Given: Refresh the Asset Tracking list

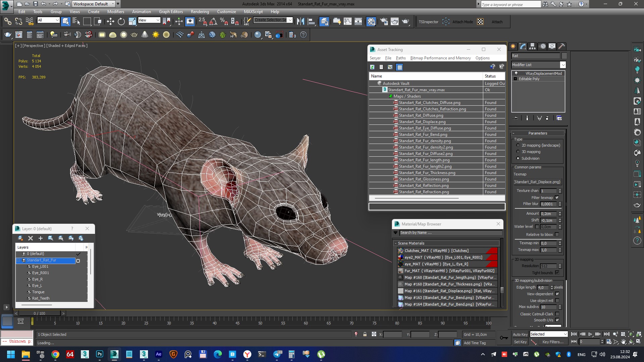Looking at the screenshot, I should tap(372, 67).
